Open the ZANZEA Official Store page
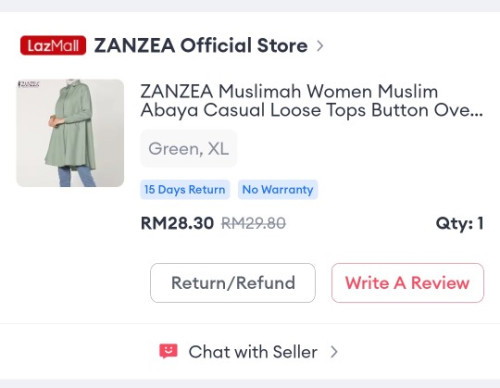The width and height of the screenshot is (500, 388). coord(201,45)
